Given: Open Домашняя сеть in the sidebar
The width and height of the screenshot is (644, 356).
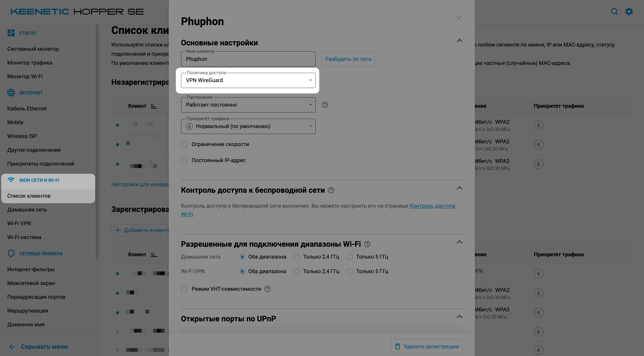Looking at the screenshot, I should [27, 210].
